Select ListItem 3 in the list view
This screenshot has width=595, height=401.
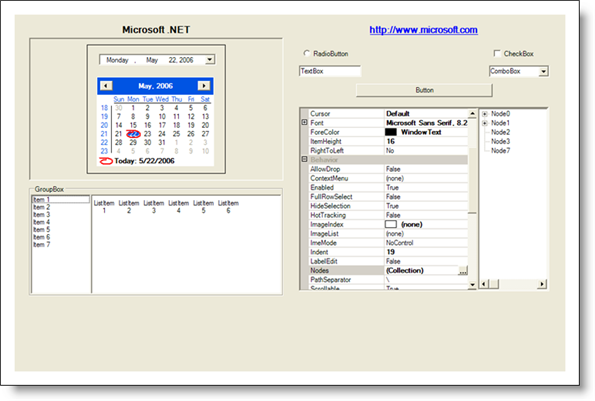(x=154, y=207)
